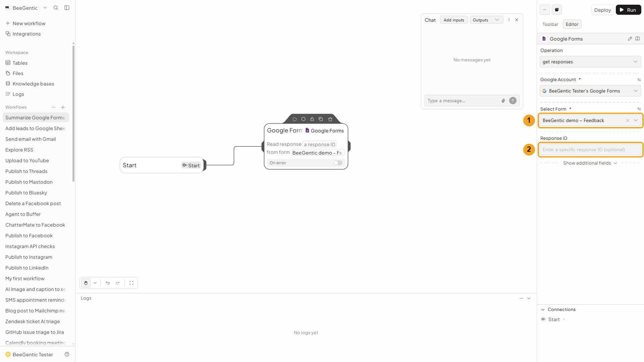Image resolution: width=644 pixels, height=362 pixels.
Task: Collapse sidebar with panel icon
Action: coord(67,8)
